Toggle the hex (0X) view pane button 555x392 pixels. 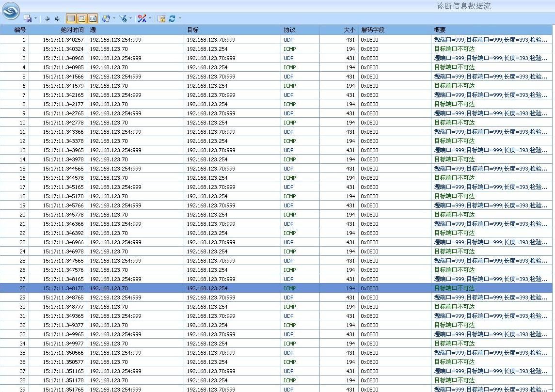[93, 18]
